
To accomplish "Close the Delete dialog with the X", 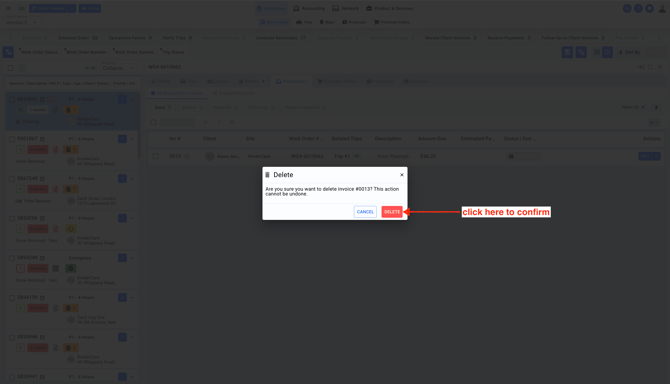I will pos(402,175).
